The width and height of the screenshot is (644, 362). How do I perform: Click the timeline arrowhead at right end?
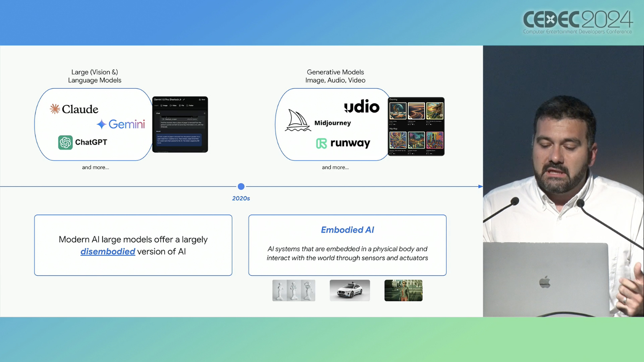(480, 187)
